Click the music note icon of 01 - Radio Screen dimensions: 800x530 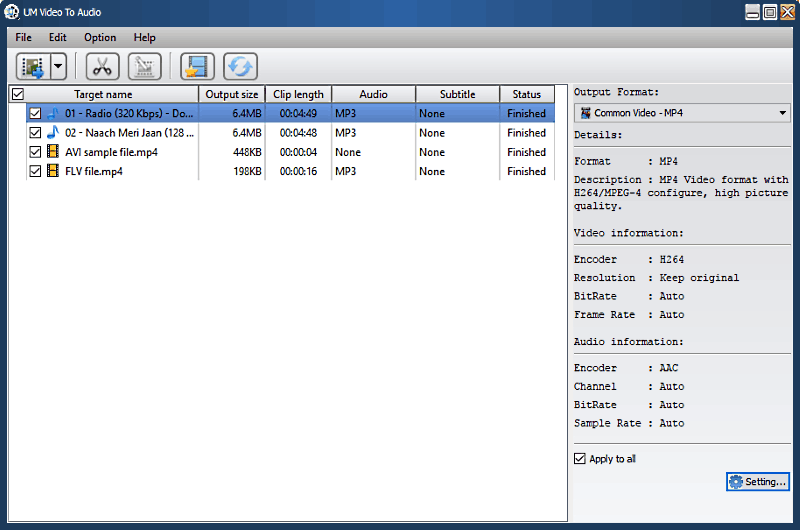tap(53, 113)
